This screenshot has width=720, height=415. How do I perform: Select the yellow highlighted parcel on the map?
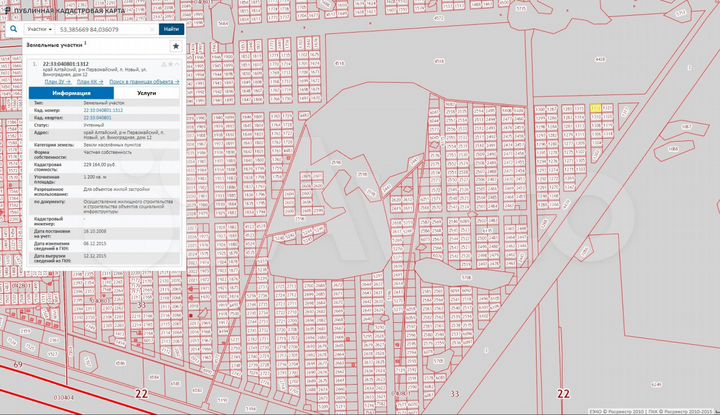pos(595,107)
